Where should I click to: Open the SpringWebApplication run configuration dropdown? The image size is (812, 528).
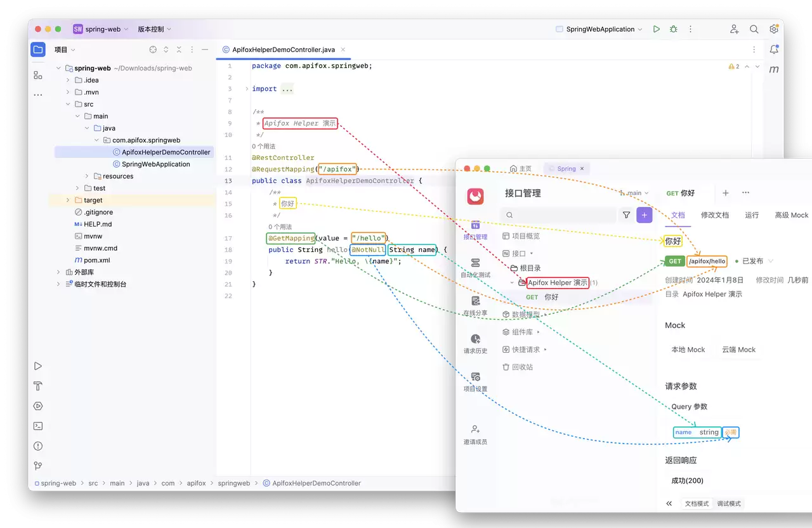click(x=599, y=29)
